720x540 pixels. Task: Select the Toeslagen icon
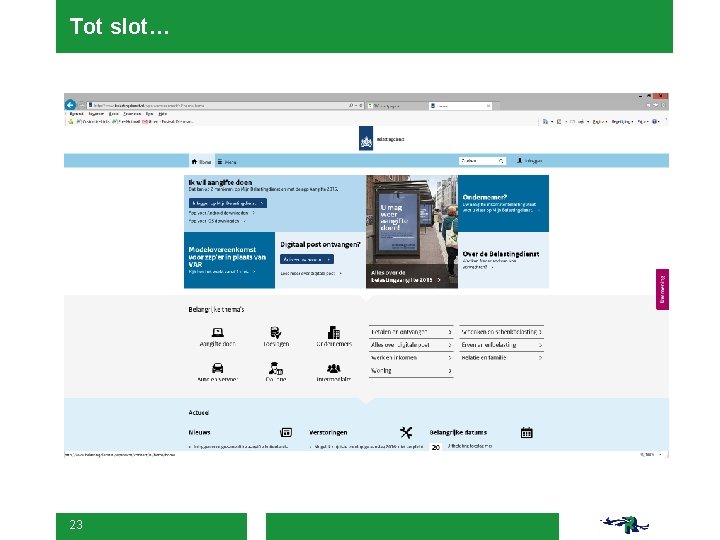pyautogui.click(x=276, y=332)
